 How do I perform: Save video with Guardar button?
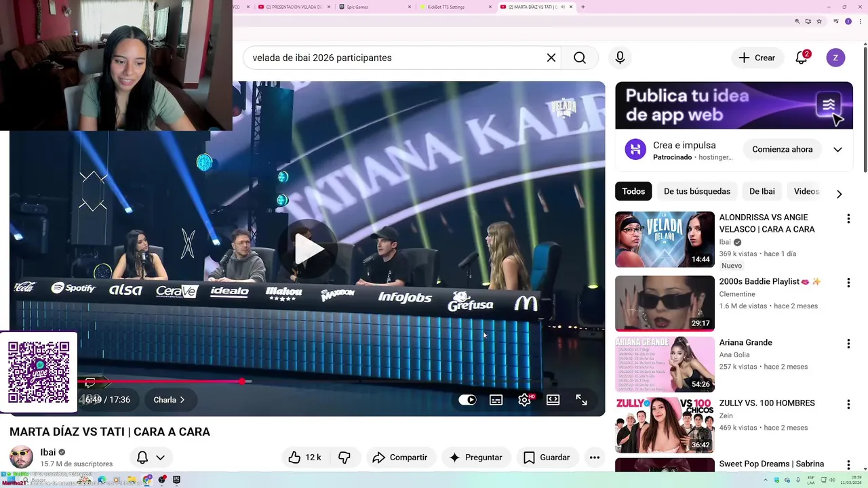[547, 457]
